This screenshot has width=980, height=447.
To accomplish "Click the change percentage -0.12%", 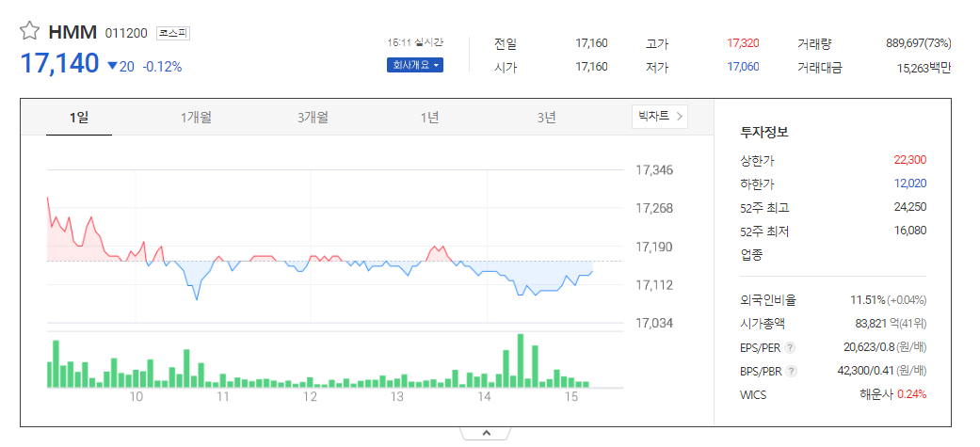I will click(162, 66).
